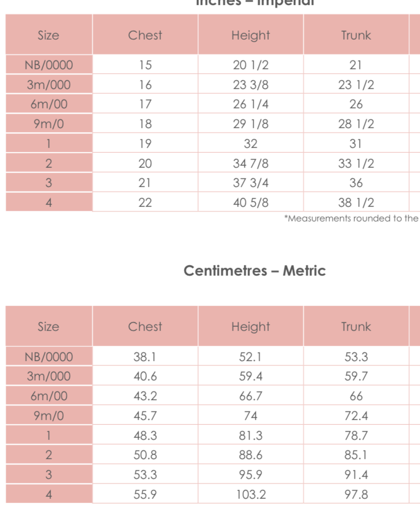Select the 81.3 height value

[251, 435]
